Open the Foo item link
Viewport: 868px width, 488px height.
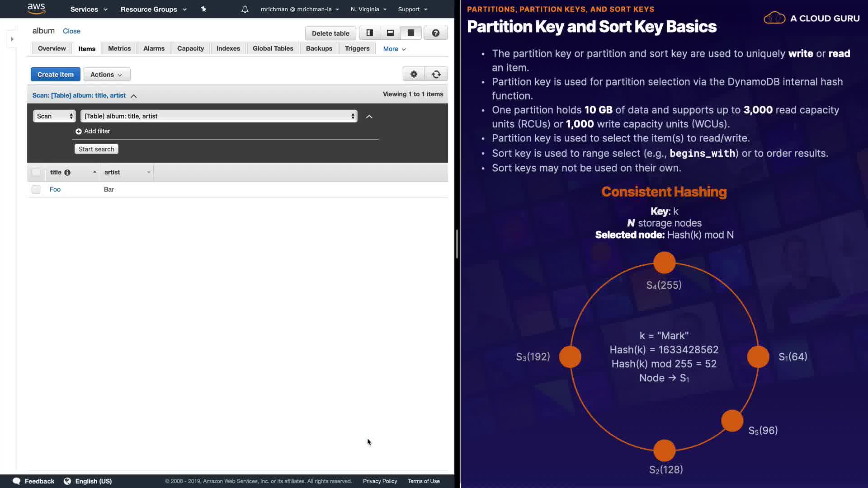point(55,189)
